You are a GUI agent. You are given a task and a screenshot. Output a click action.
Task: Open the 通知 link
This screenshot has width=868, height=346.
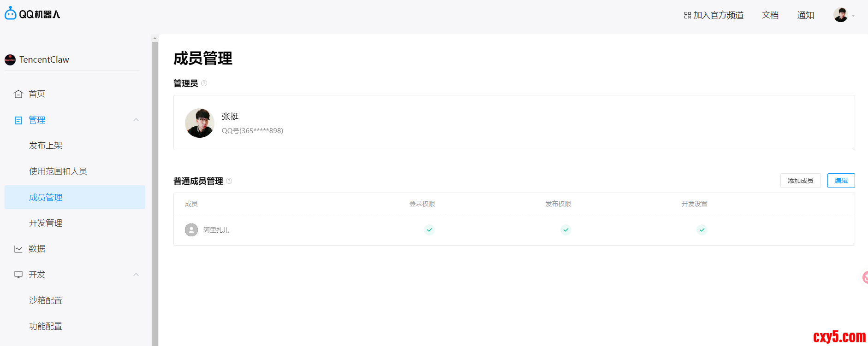click(805, 15)
